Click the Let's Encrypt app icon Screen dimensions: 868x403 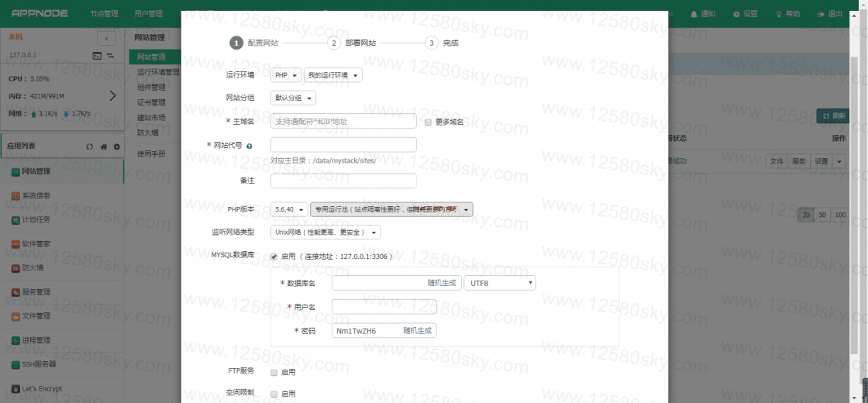[x=16, y=388]
